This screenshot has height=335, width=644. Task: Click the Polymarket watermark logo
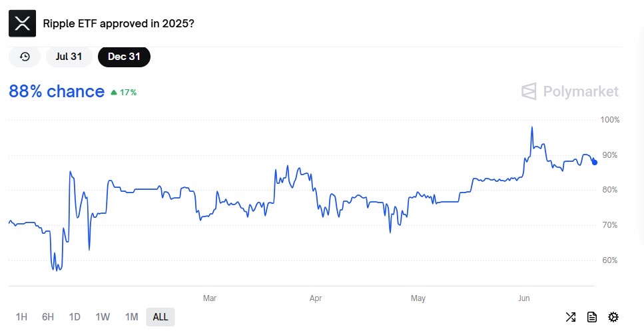(x=569, y=91)
